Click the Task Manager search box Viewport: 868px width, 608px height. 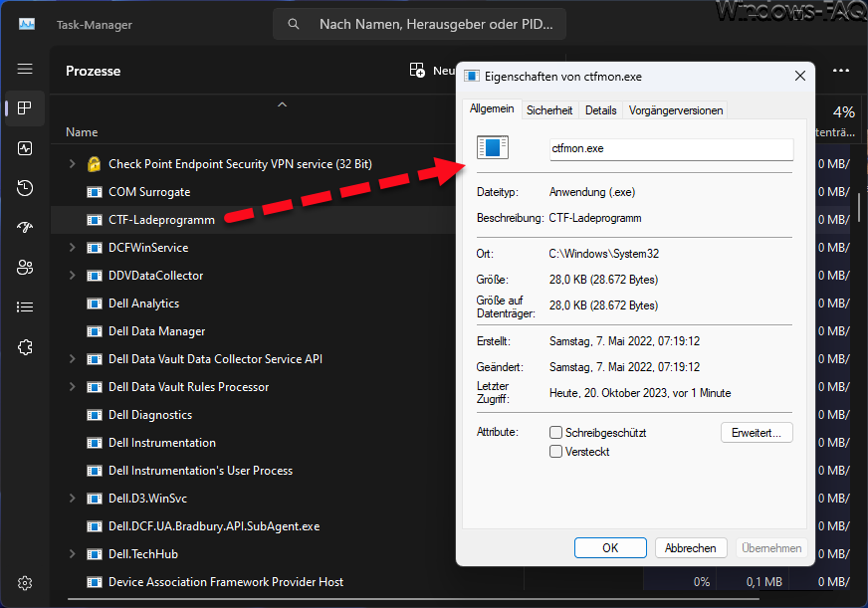pyautogui.click(x=419, y=24)
